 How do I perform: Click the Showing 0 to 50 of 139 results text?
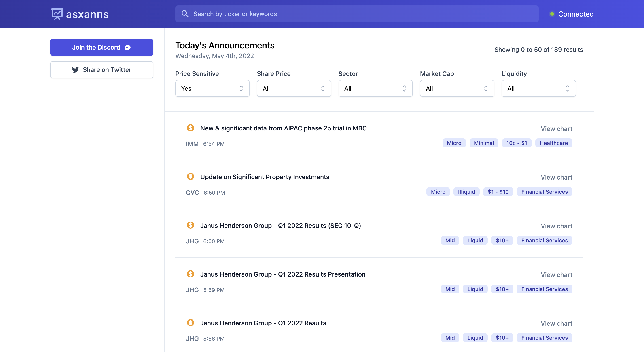538,50
